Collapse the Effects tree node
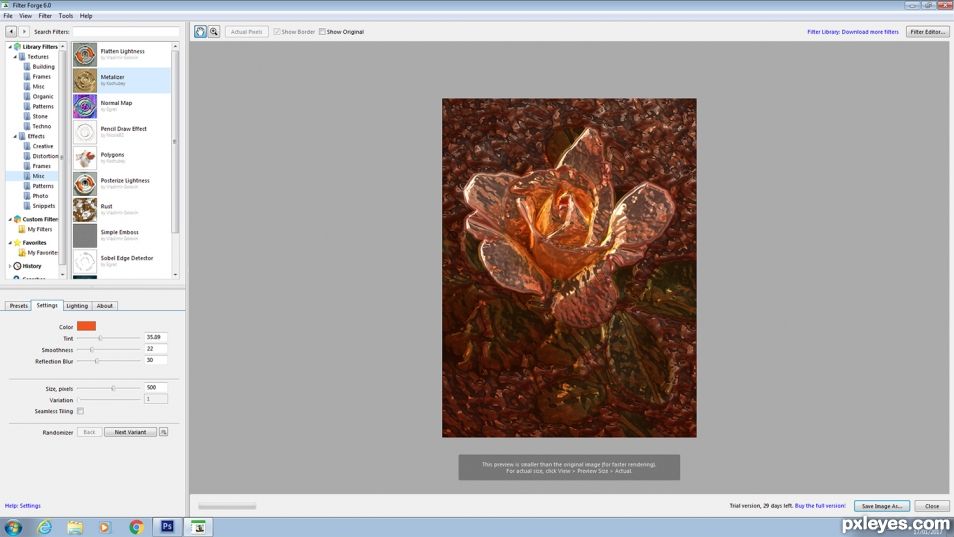 point(15,136)
